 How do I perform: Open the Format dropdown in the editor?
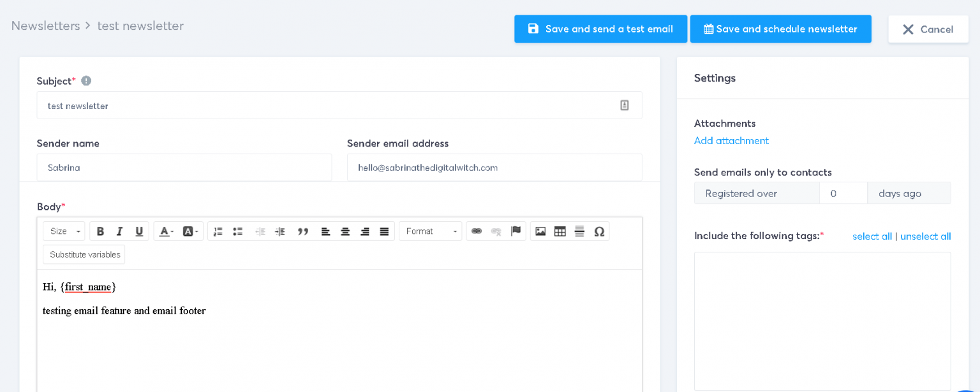tap(430, 231)
